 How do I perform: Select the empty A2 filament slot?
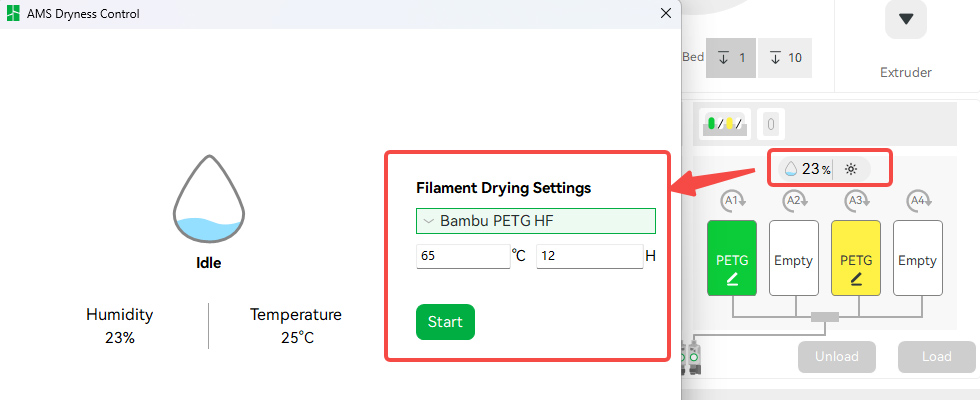coord(794,258)
